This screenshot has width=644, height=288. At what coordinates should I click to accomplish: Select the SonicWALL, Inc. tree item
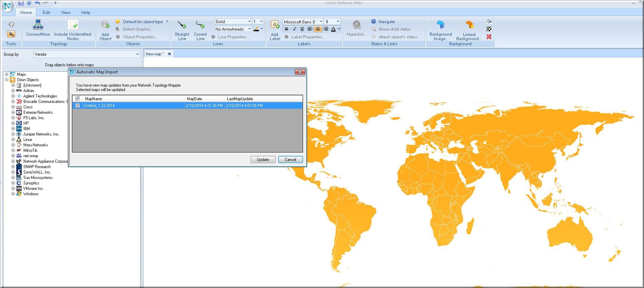pyautogui.click(x=37, y=172)
